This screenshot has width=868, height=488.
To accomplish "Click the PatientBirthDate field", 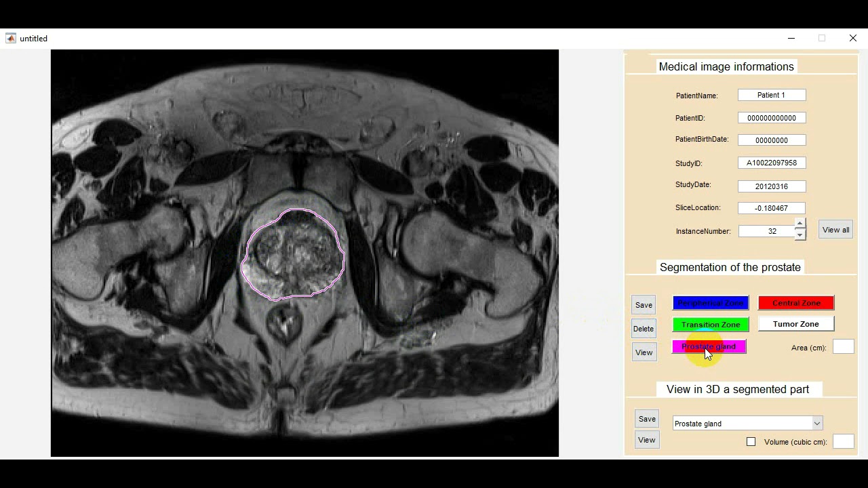I will (772, 140).
